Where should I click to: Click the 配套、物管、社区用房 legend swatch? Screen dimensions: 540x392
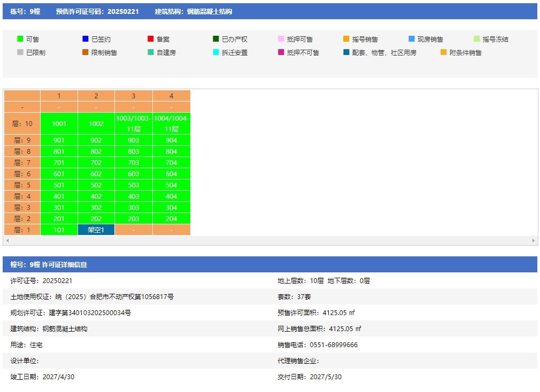pos(346,52)
